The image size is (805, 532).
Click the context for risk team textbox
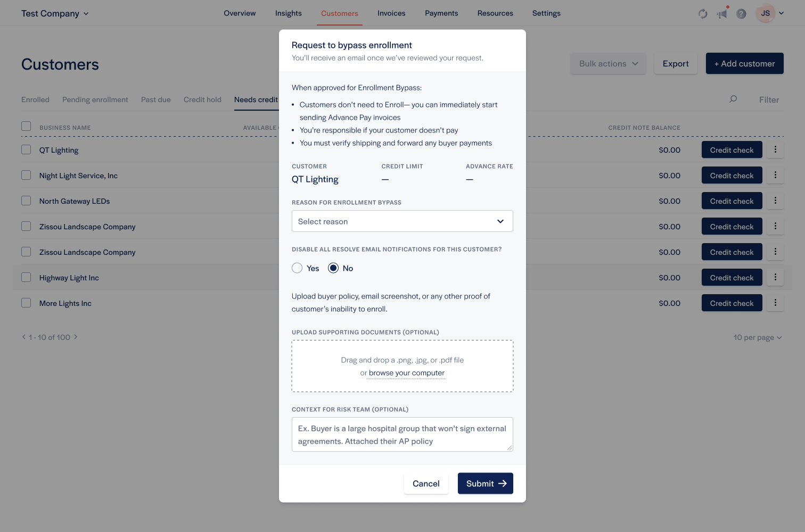[x=402, y=435]
